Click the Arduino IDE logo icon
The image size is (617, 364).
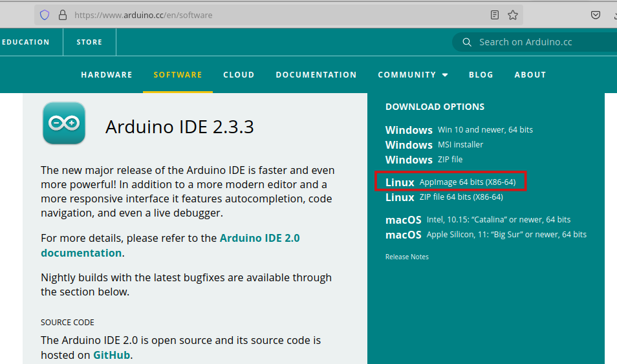64,123
